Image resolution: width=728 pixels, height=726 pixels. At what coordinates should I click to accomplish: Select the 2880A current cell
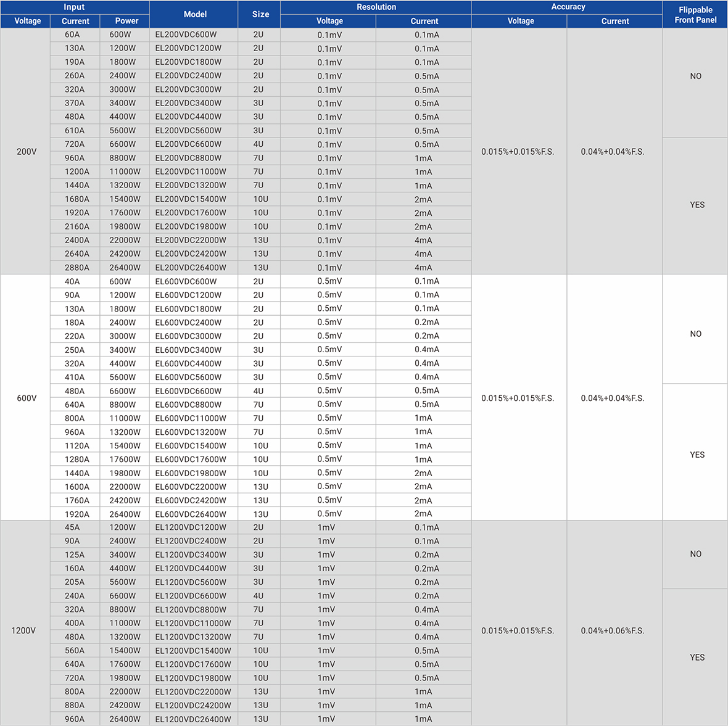(x=75, y=267)
